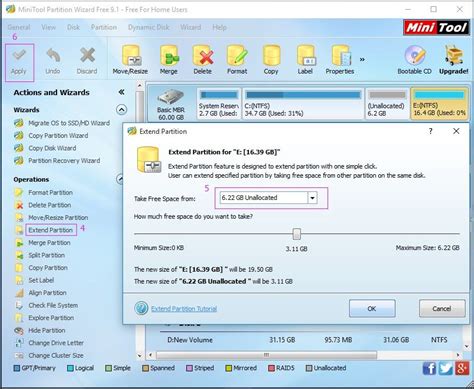Click the Set Label operation
474x389 pixels.
pyautogui.click(x=41, y=280)
